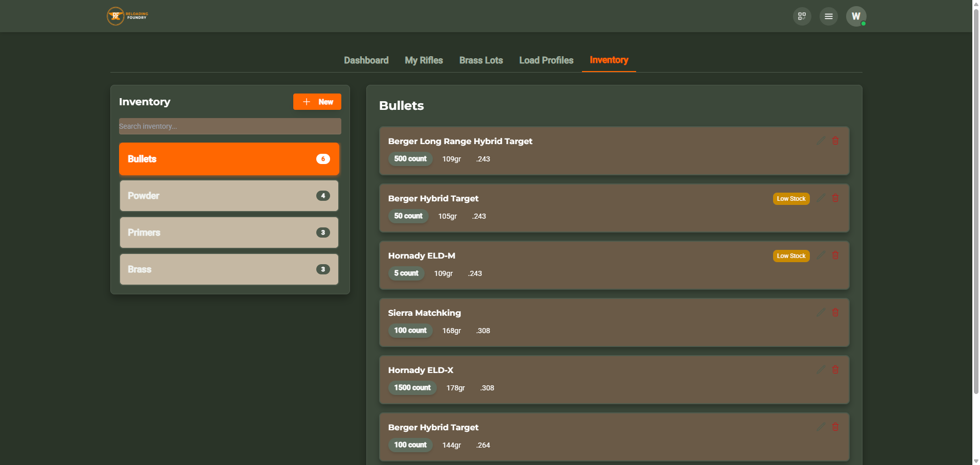Image resolution: width=980 pixels, height=465 pixels.
Task: Click the 168gr weight value
Action: point(451,331)
